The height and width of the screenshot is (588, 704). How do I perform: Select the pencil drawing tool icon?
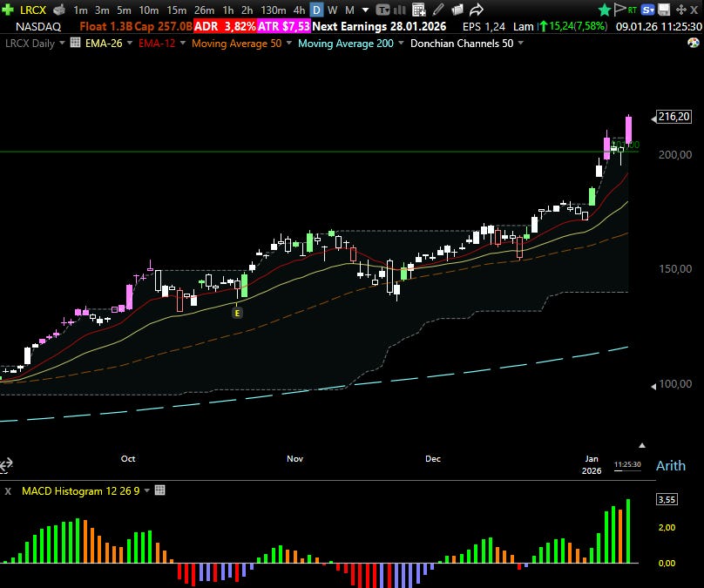[437, 10]
